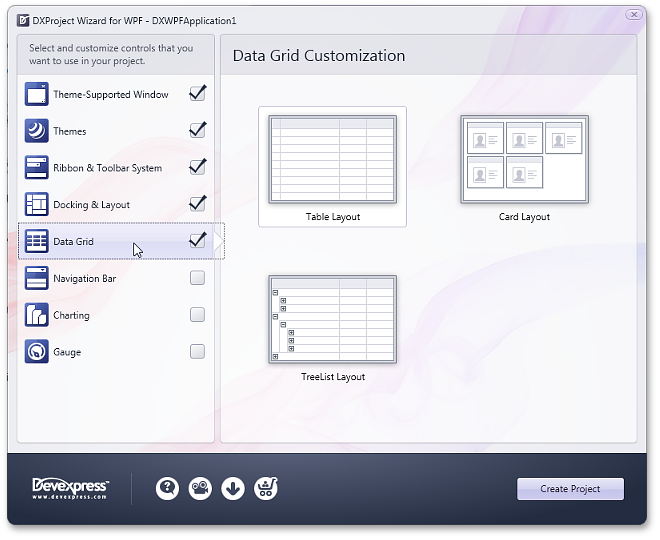Click the Ribbon & Toolbar System icon
Screen dimensions: 660x540
[36, 168]
